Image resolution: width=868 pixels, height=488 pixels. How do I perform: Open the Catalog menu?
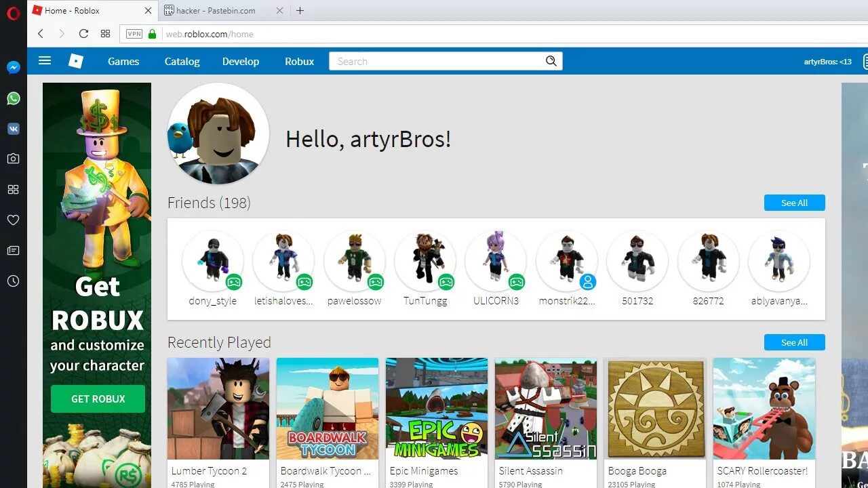(x=182, y=61)
